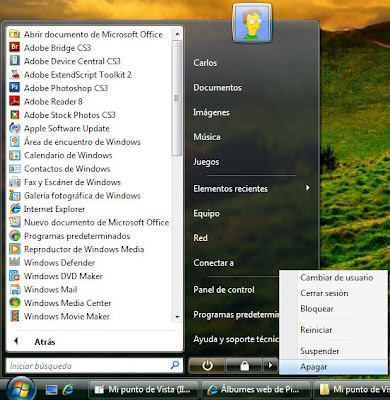Click the programs list scrollbar thumb
Screen dimensions: 390x400
(177, 98)
